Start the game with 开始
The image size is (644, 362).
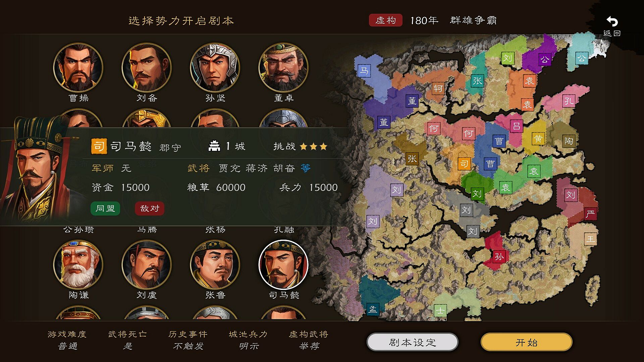pos(527,342)
